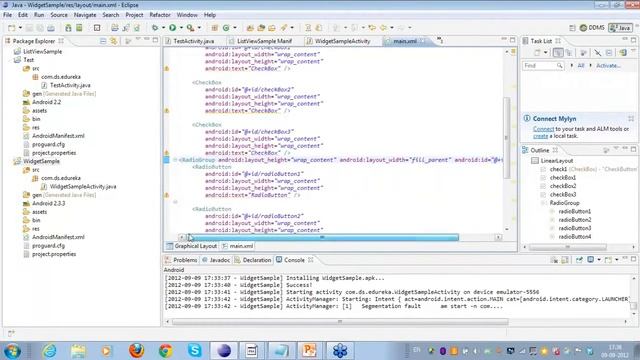Open the Refactor menu

click(x=160, y=15)
